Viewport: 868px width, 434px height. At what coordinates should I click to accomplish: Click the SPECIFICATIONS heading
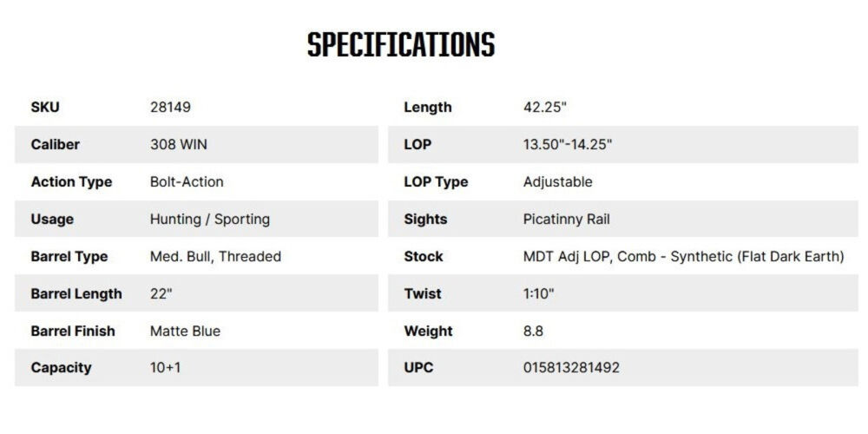(x=401, y=45)
